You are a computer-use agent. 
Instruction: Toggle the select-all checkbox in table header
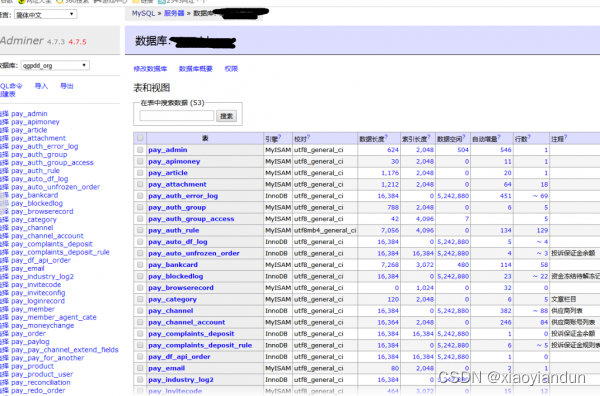pyautogui.click(x=140, y=138)
